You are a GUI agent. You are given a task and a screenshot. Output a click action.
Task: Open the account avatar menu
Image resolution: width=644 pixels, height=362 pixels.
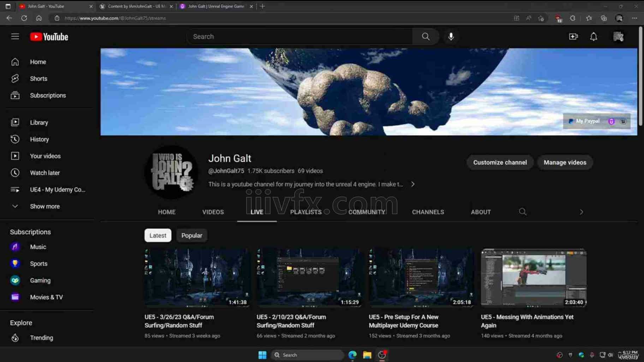click(x=618, y=36)
